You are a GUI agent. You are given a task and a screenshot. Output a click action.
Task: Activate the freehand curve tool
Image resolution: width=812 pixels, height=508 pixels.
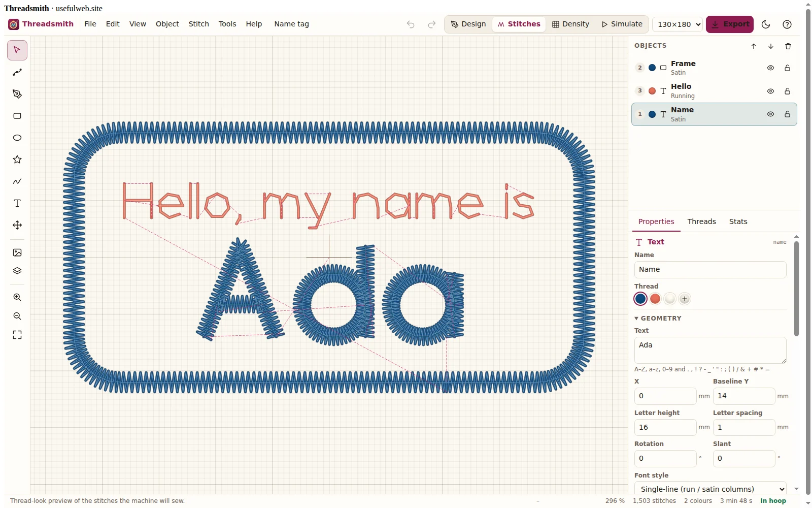point(17,181)
